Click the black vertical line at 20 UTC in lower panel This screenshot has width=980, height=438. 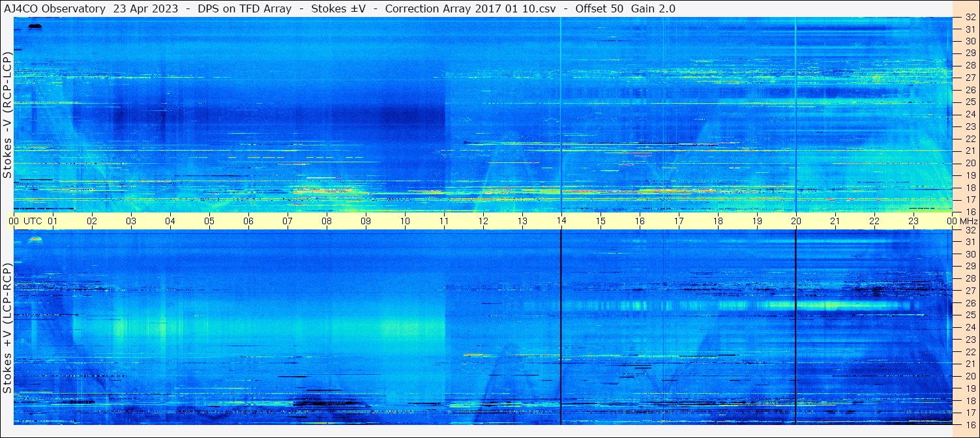pos(795,326)
